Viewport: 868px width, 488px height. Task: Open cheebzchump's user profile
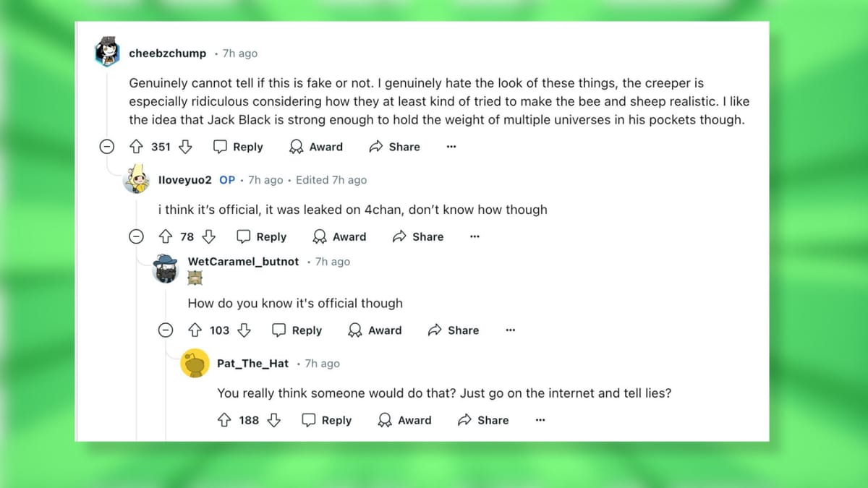click(x=167, y=53)
